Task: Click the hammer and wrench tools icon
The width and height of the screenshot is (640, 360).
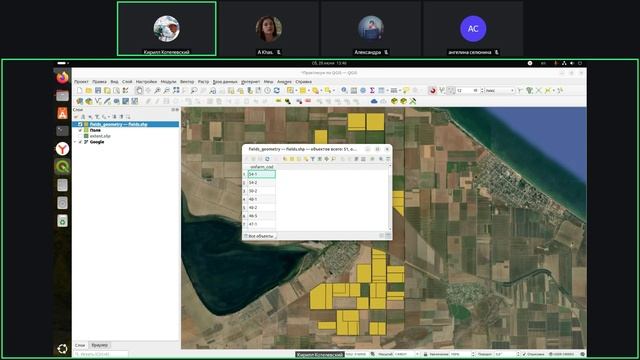Action: [x=413, y=101]
